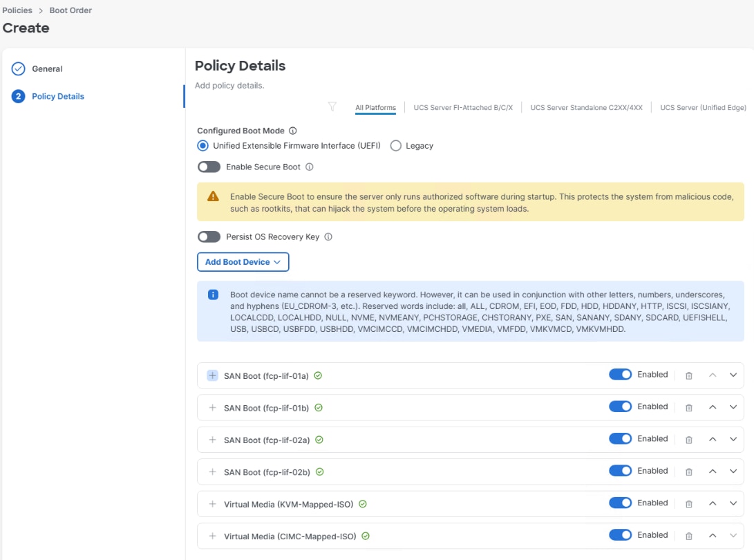The width and height of the screenshot is (754, 560).
Task: Open UCS Server (Unified Edge) tab
Action: coord(703,108)
